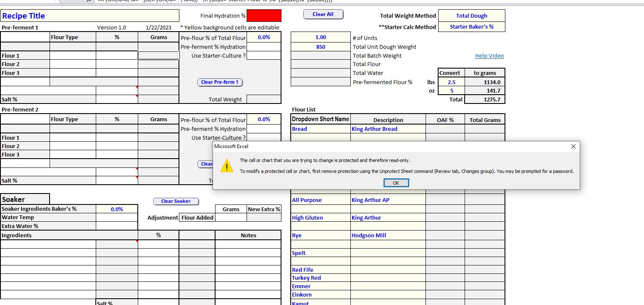Select the # of Units value 1.00
The height and width of the screenshot is (305, 644).
point(321,37)
